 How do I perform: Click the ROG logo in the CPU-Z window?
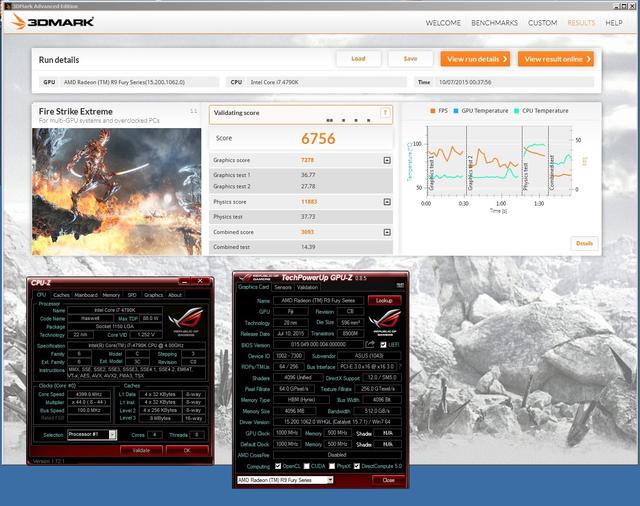point(186,322)
